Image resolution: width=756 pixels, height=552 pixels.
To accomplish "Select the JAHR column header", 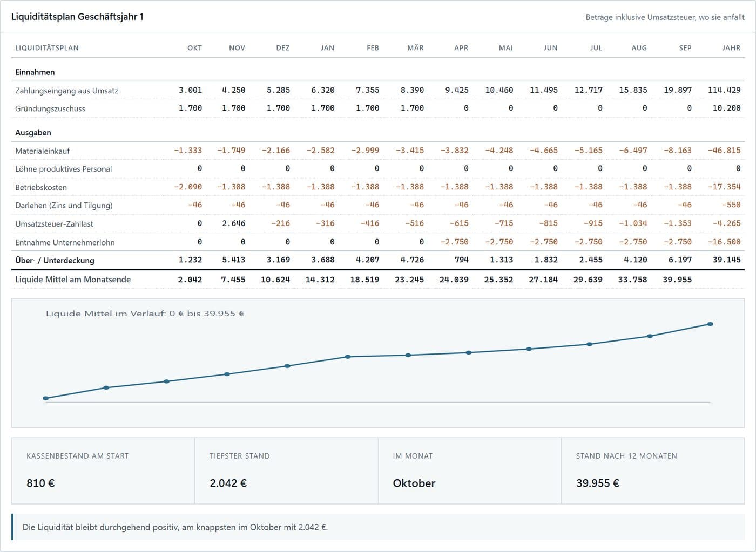I will point(731,48).
